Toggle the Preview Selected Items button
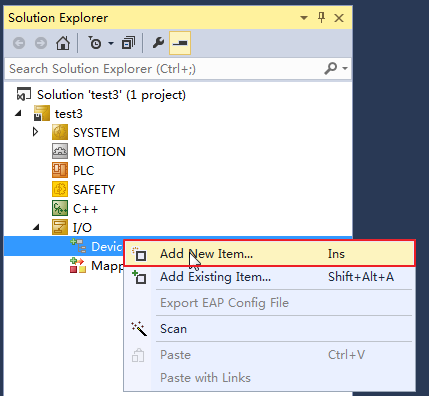The height and width of the screenshot is (396, 429). [x=180, y=43]
